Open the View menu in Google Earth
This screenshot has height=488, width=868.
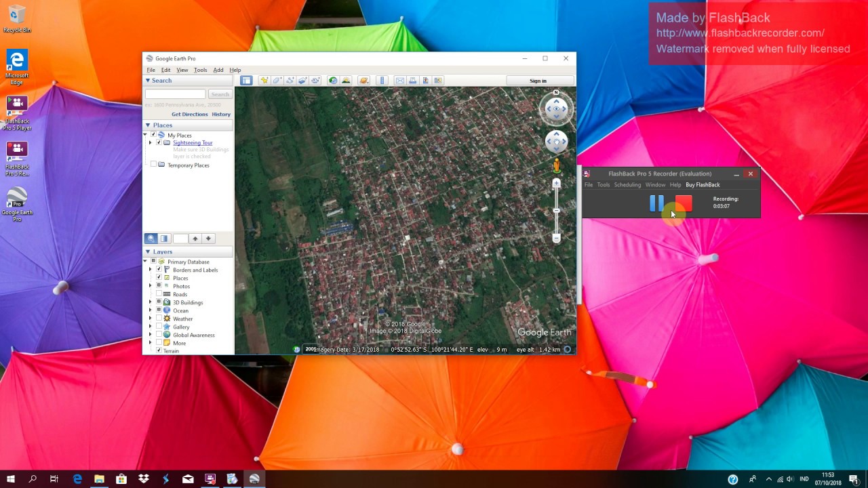click(x=182, y=70)
